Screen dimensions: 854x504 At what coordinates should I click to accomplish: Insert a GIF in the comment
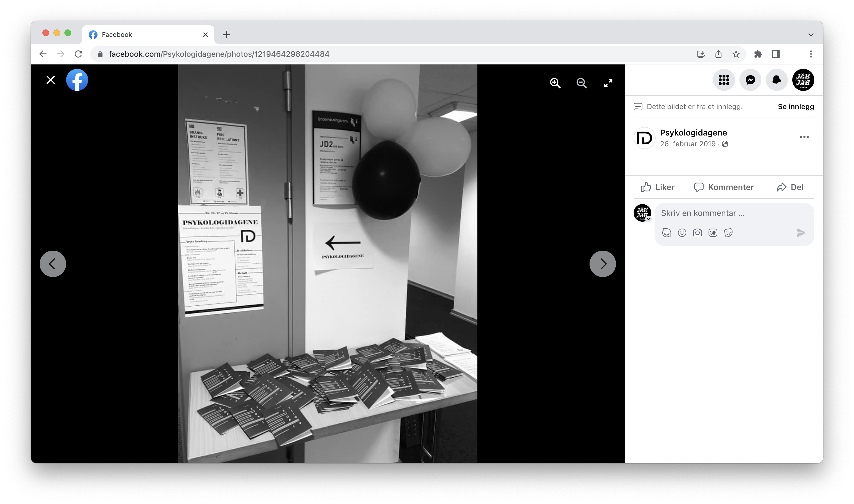pos(713,233)
